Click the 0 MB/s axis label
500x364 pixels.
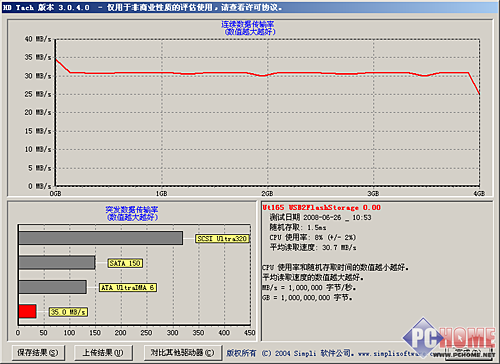[40, 186]
